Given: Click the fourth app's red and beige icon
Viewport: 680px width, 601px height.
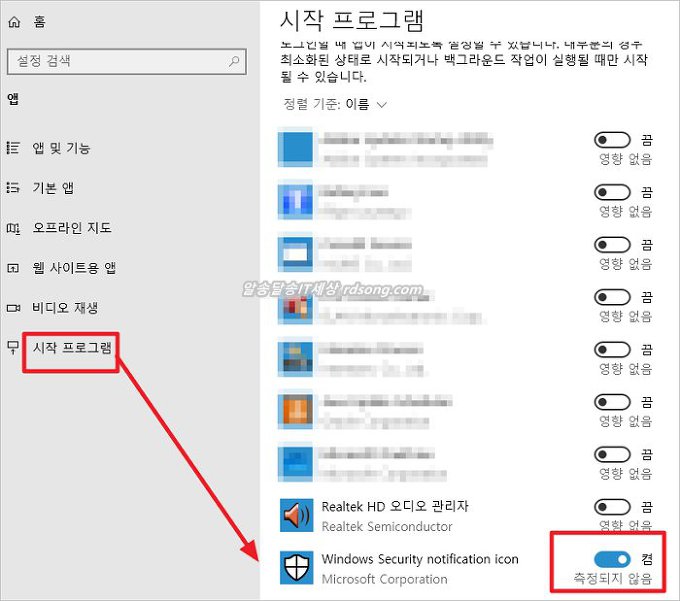Looking at the screenshot, I should [x=295, y=307].
